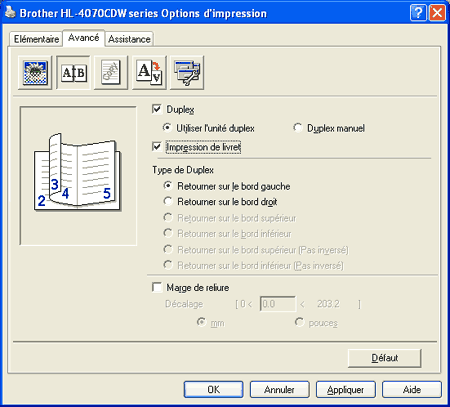Open the page scaling settings icon
Image resolution: width=450 pixels, height=407 pixels.
click(x=149, y=73)
